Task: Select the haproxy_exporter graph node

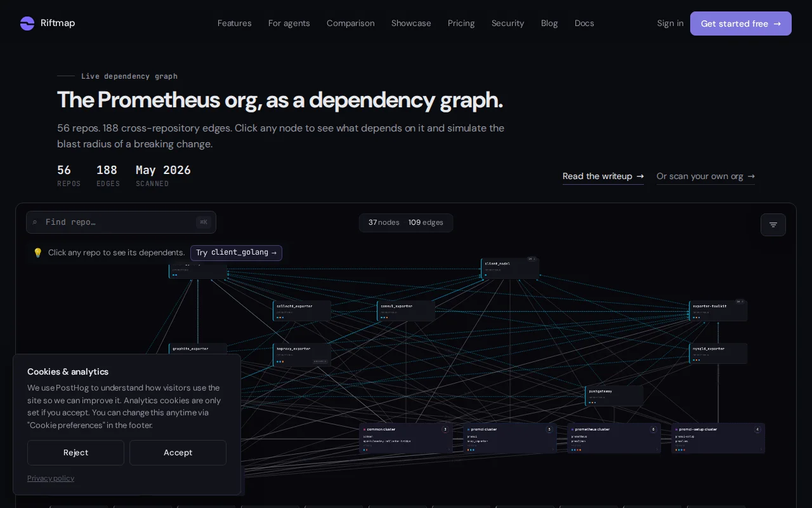Action: tap(302, 354)
